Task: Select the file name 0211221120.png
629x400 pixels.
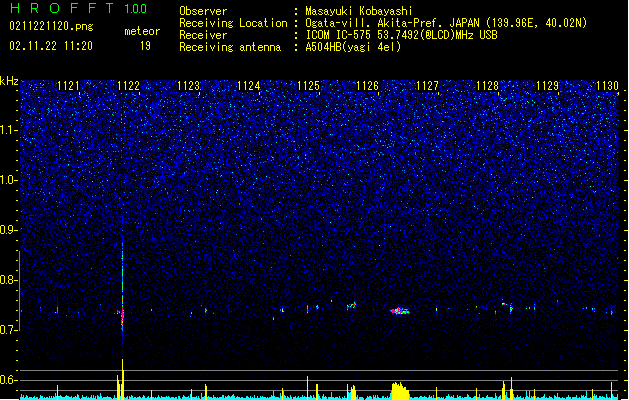Action: click(51, 26)
